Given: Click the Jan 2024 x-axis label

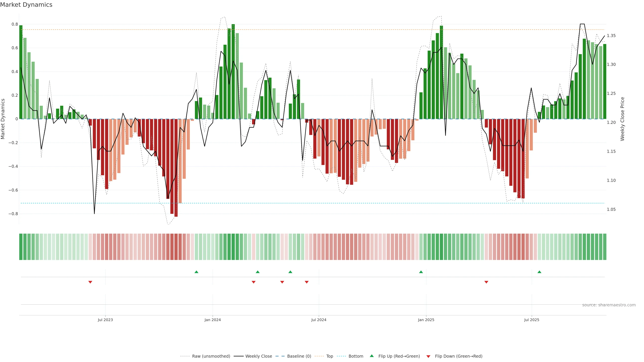Looking at the screenshot, I should (x=212, y=320).
